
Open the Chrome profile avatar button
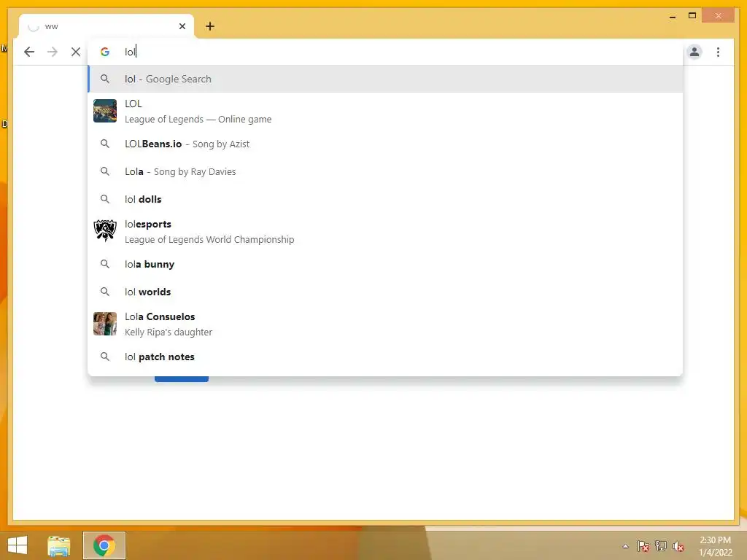pos(694,52)
